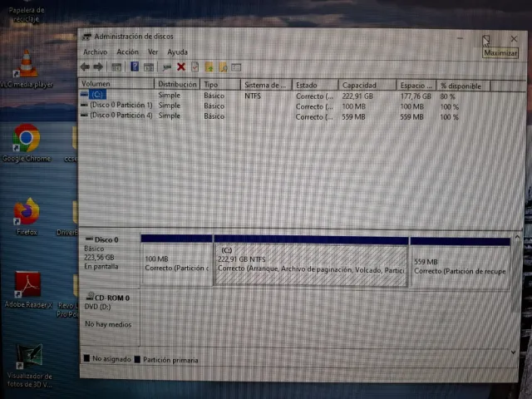Open the Ayuda menu
The width and height of the screenshot is (532, 399).
177,52
